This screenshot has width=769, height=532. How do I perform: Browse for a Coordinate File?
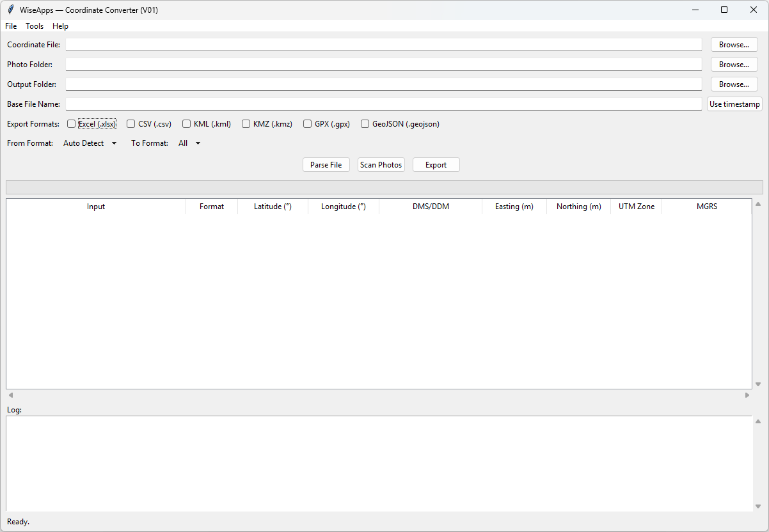(x=734, y=44)
